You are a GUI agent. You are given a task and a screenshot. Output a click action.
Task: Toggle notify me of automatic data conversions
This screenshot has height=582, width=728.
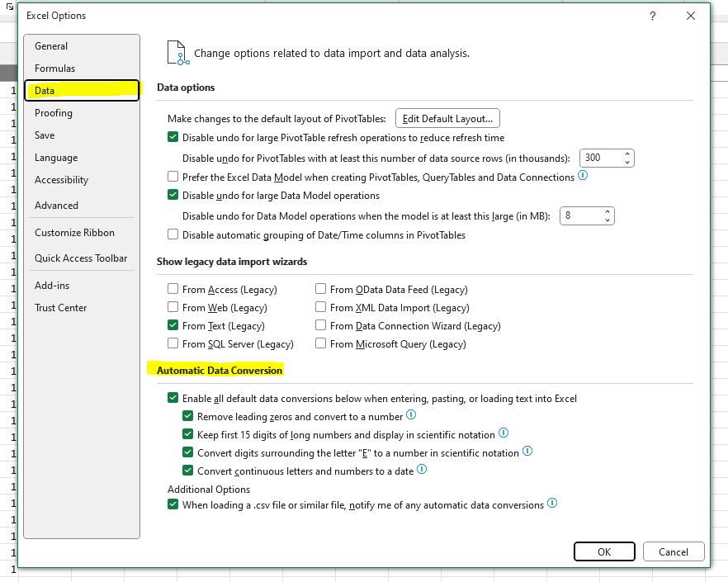tap(173, 504)
